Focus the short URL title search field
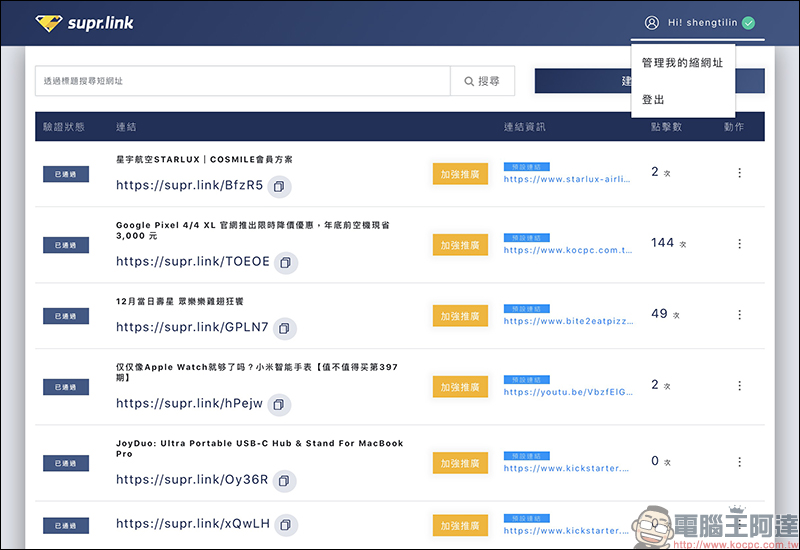 [243, 81]
